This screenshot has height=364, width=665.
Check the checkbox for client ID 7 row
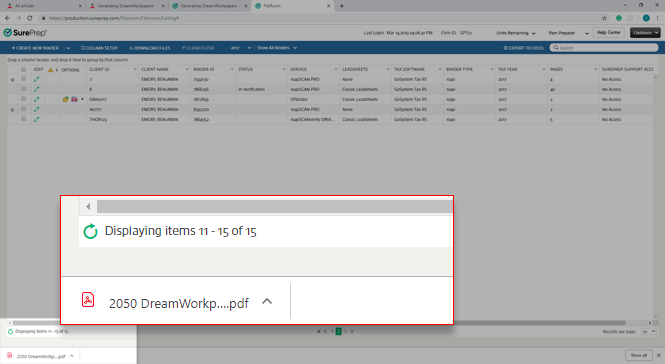[24, 79]
